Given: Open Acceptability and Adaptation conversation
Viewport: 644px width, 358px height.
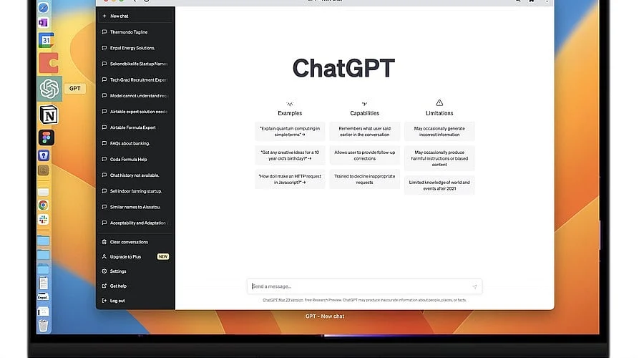Looking at the screenshot, I should [135, 223].
